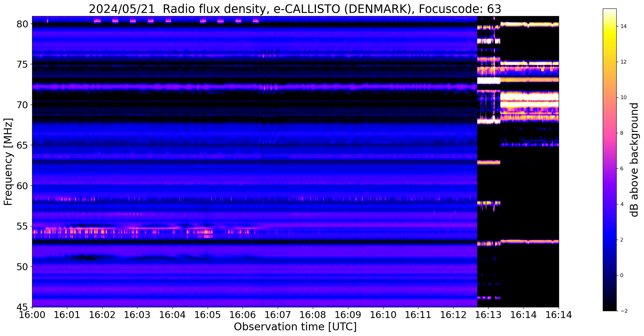The width and height of the screenshot is (644, 336).
Task: Click the 16:08 time tick label
Action: 313,315
